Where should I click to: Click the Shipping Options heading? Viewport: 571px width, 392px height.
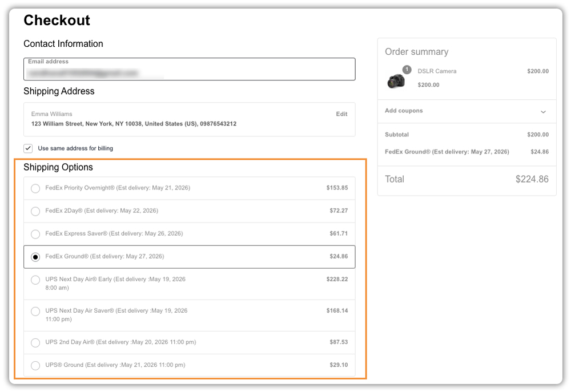[x=58, y=167]
